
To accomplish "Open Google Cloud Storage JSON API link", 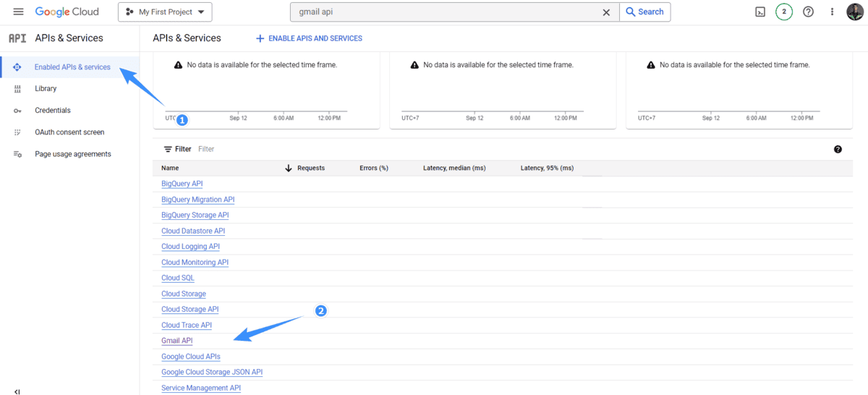I will (x=212, y=373).
